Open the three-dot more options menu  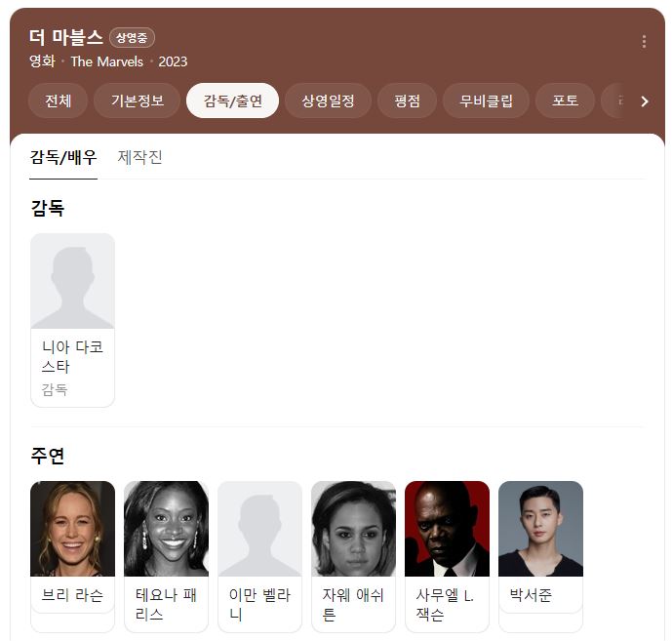[x=644, y=41]
